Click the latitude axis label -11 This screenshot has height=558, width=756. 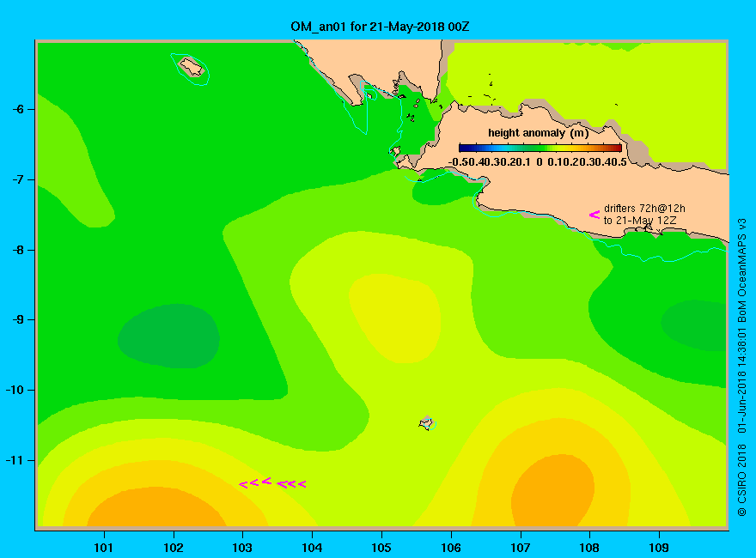pos(15,461)
